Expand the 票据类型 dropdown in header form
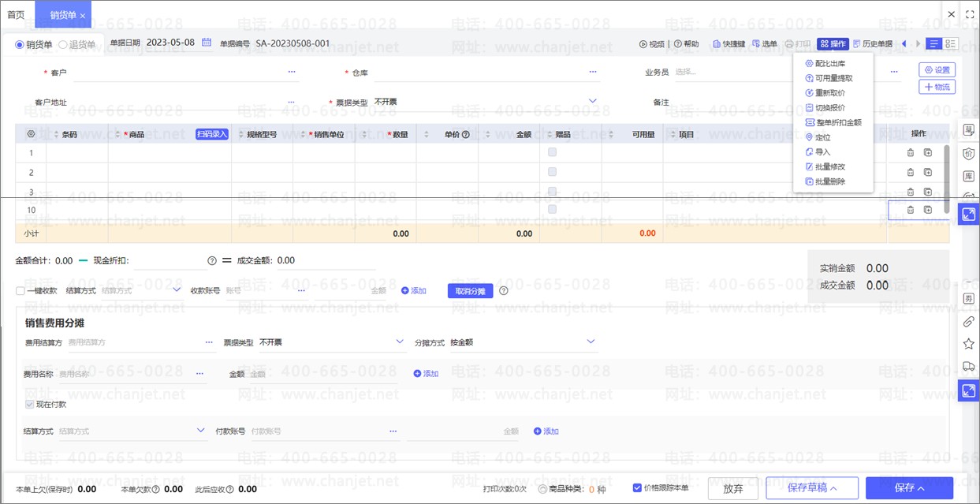This screenshot has height=504, width=980. tap(593, 101)
